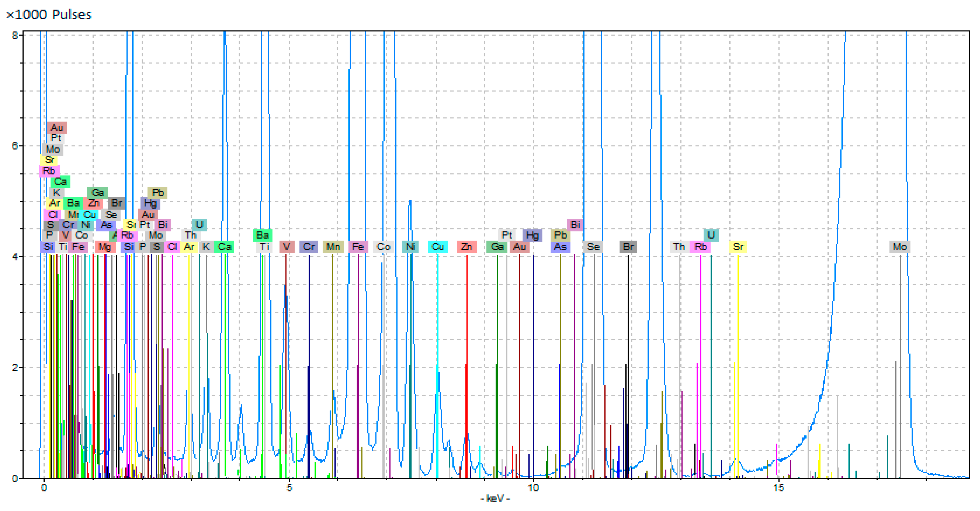Click the gray Mo label near 17.5 keV

[900, 247]
